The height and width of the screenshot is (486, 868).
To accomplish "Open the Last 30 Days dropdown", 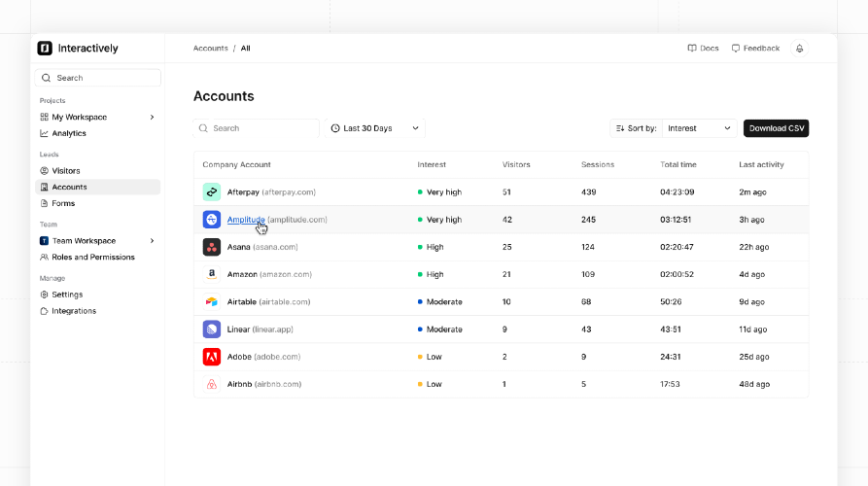I will tap(375, 128).
